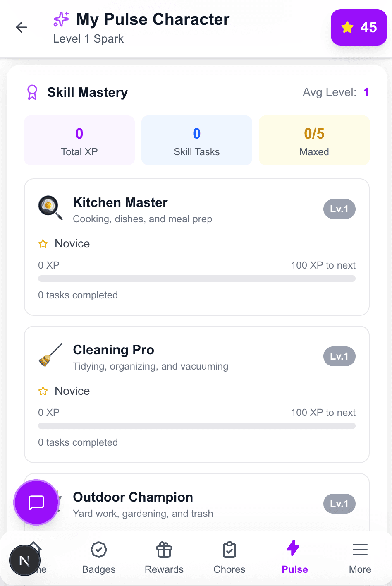This screenshot has height=586, width=392.
Task: Go back with the arrow
Action: tap(21, 27)
